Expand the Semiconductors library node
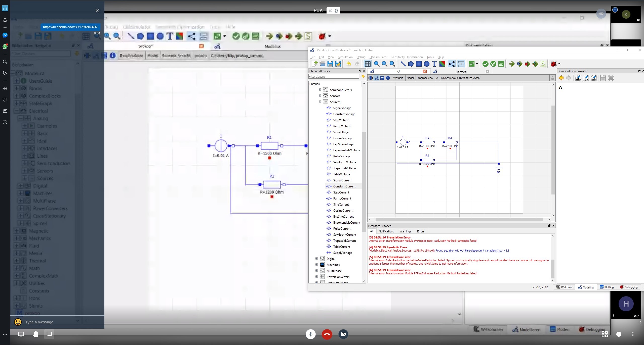 [320, 90]
